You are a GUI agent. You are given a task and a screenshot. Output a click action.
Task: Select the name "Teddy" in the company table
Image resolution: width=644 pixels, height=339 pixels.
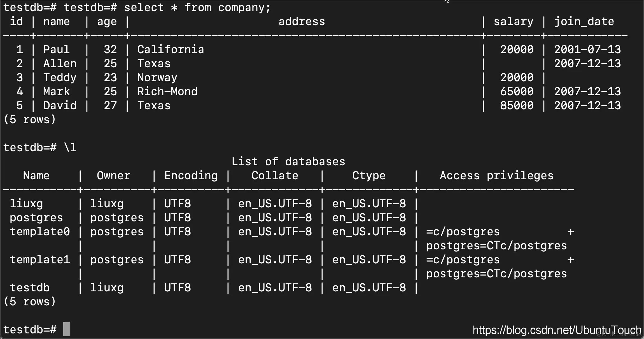[x=60, y=78]
